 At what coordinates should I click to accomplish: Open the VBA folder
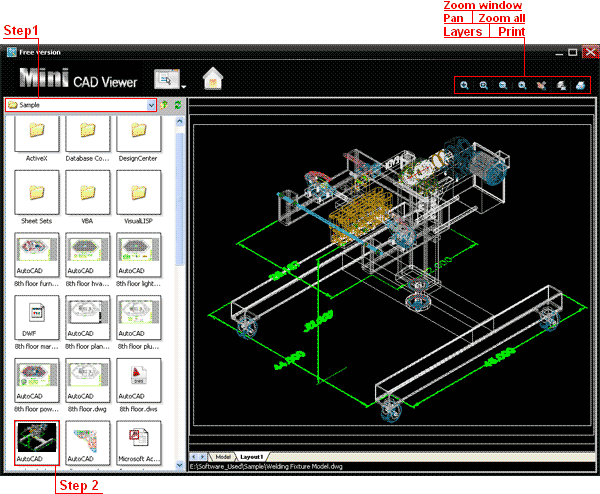click(x=88, y=197)
